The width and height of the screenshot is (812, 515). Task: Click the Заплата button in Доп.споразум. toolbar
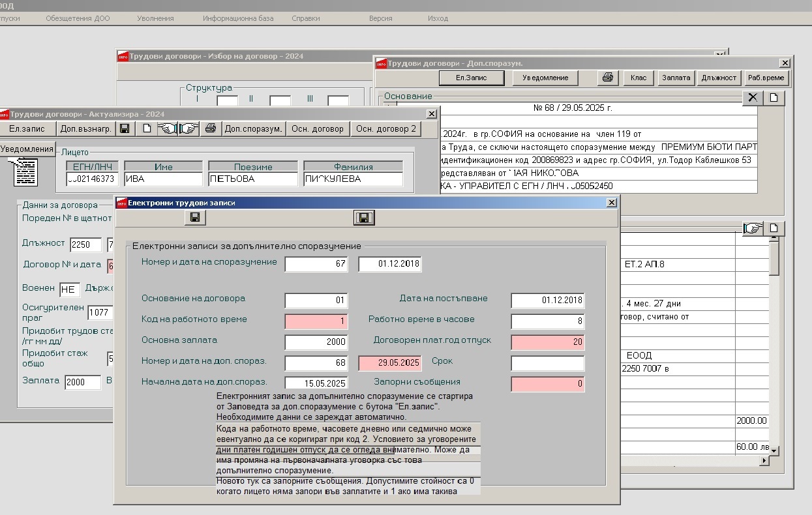tap(676, 78)
